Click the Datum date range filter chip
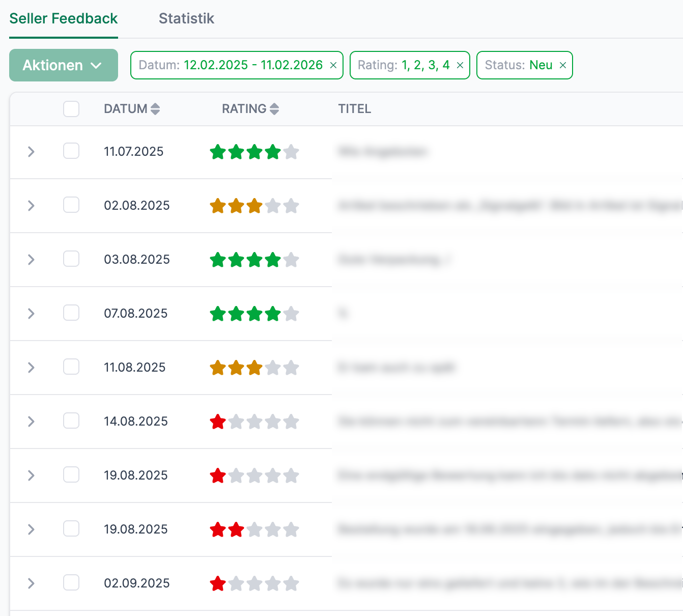Image resolution: width=683 pixels, height=616 pixels. click(x=230, y=65)
